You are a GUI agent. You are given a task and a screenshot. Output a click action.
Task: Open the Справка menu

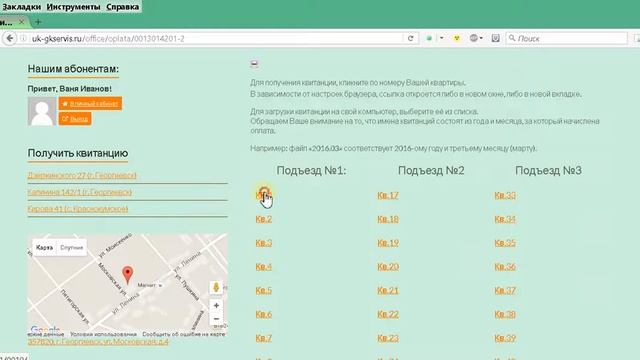click(x=122, y=7)
